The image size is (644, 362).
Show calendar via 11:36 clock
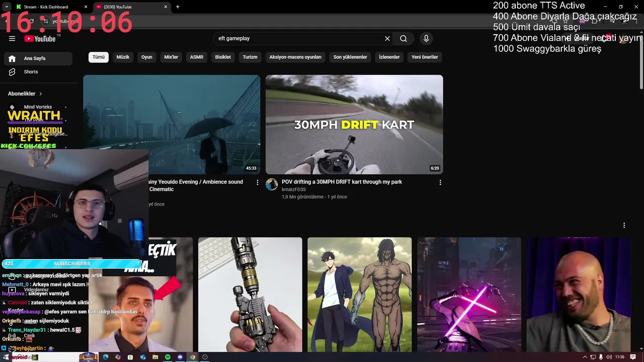[x=620, y=357]
